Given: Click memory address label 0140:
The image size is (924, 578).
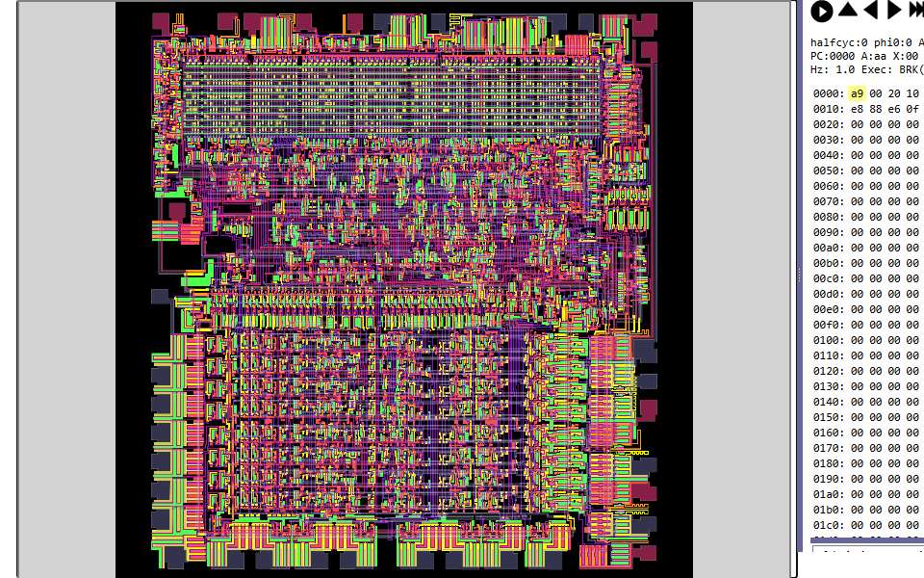Looking at the screenshot, I should click(829, 402).
